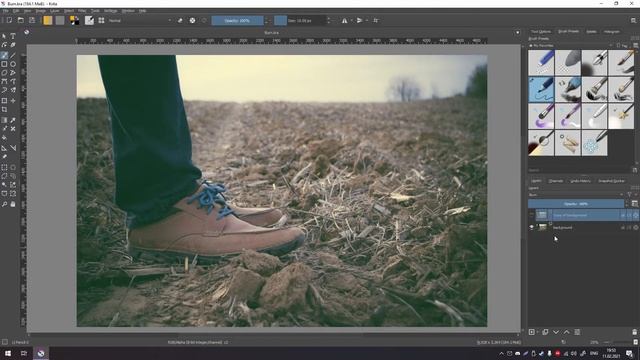Open the workspace chooser
640x360 pixels.
pos(633,20)
